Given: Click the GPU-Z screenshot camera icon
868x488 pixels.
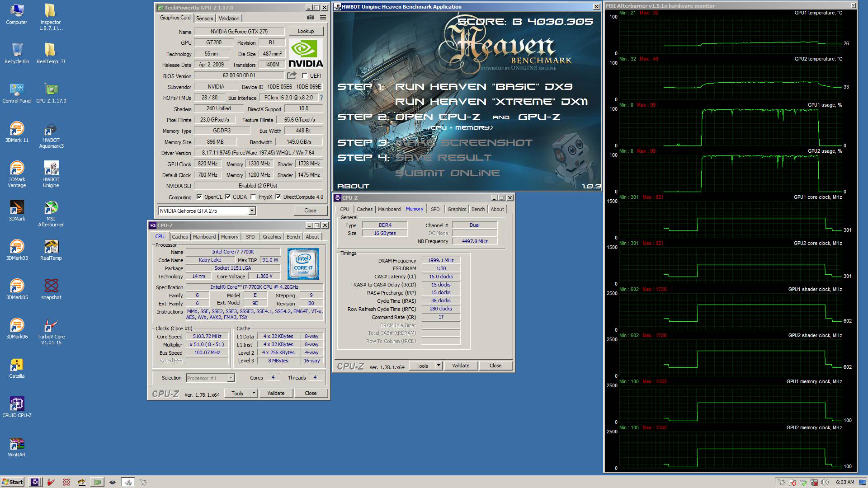Looking at the screenshot, I should pos(311,18).
